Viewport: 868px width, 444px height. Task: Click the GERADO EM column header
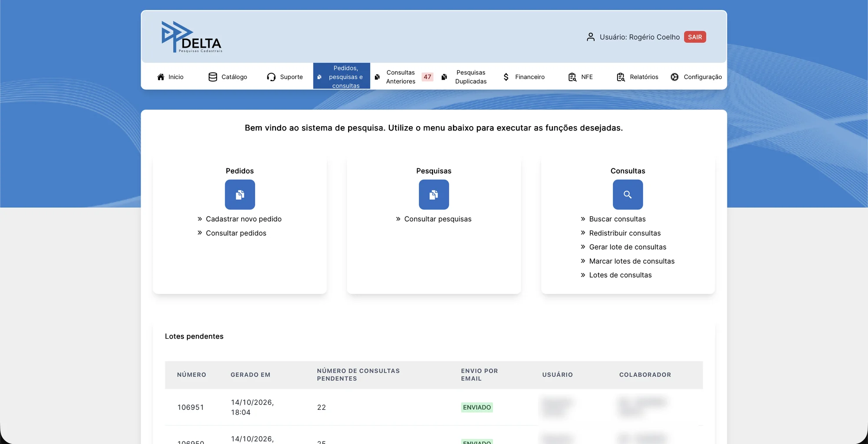[250, 375]
